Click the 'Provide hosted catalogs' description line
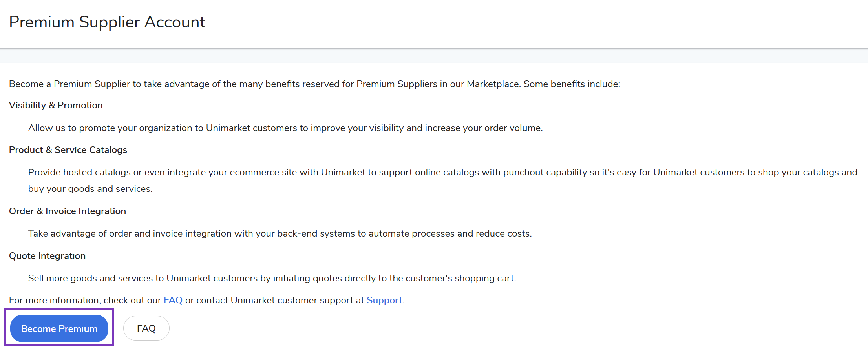The height and width of the screenshot is (350, 868). (442, 172)
